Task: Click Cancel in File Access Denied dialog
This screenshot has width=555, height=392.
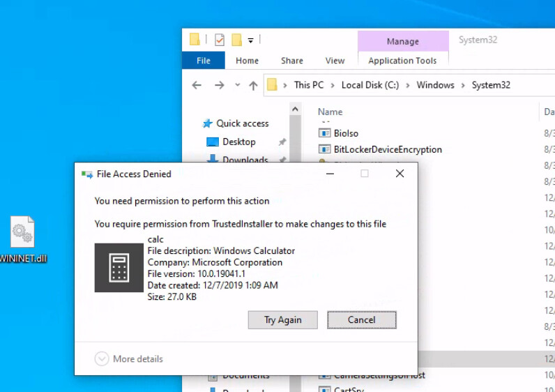Action: pyautogui.click(x=361, y=320)
